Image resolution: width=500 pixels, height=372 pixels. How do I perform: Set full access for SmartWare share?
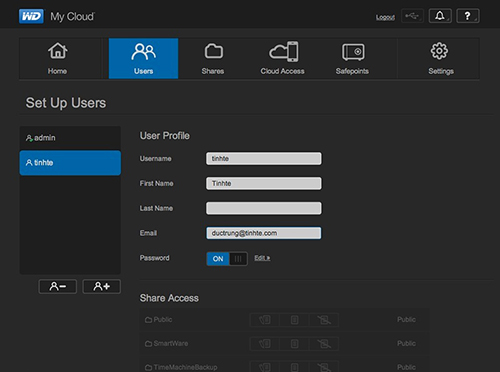click(x=265, y=344)
